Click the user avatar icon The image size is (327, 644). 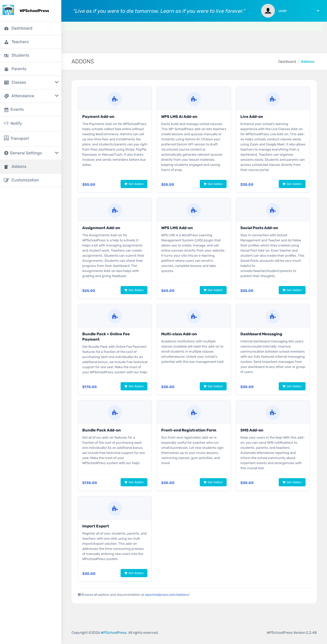tap(268, 11)
